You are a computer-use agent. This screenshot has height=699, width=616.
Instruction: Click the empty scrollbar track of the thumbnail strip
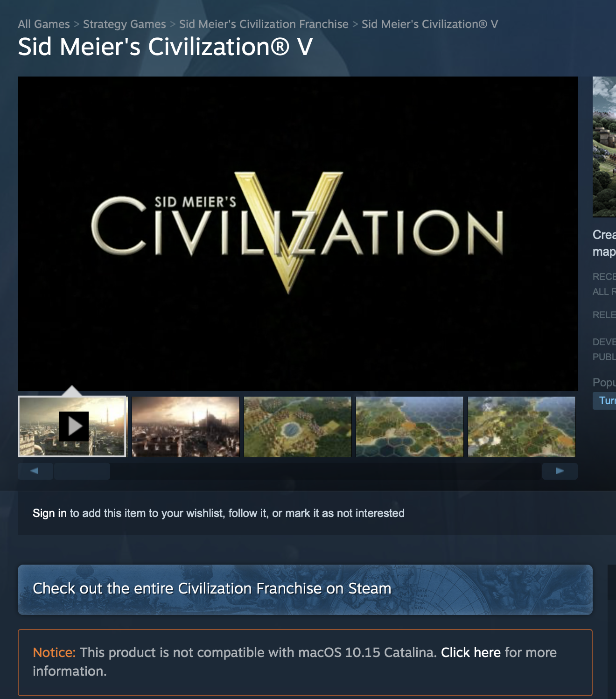point(326,471)
